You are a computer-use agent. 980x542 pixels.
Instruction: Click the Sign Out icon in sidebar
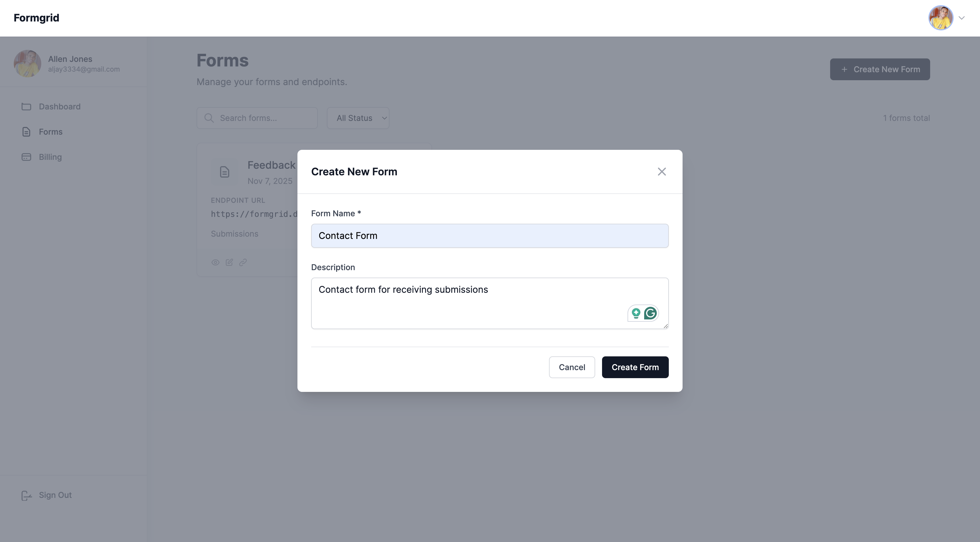pos(26,495)
